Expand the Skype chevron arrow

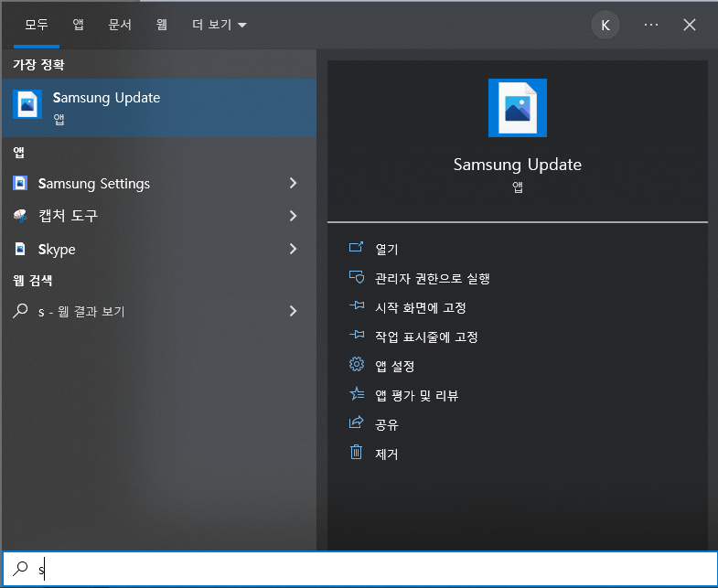(x=294, y=249)
